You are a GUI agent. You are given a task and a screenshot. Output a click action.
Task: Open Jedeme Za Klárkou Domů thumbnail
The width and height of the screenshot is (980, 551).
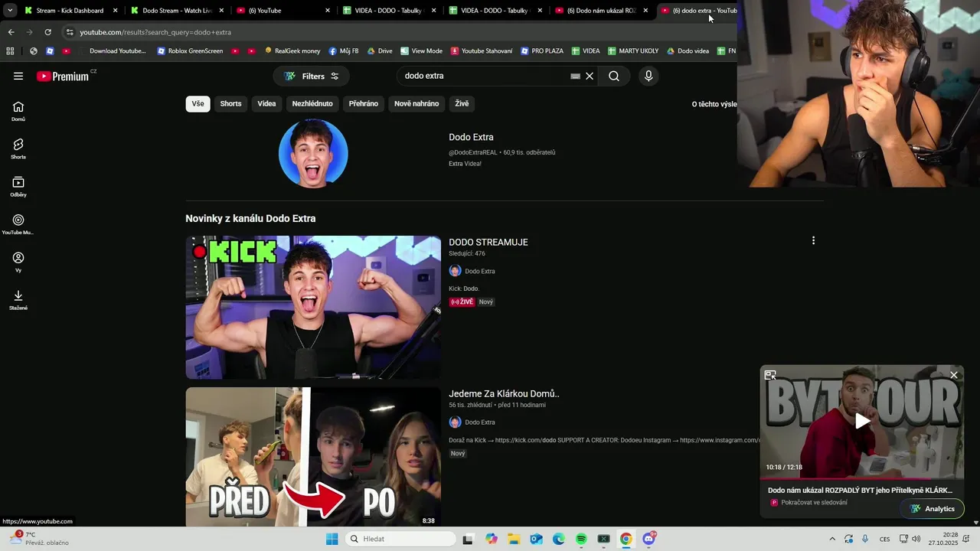tap(313, 457)
